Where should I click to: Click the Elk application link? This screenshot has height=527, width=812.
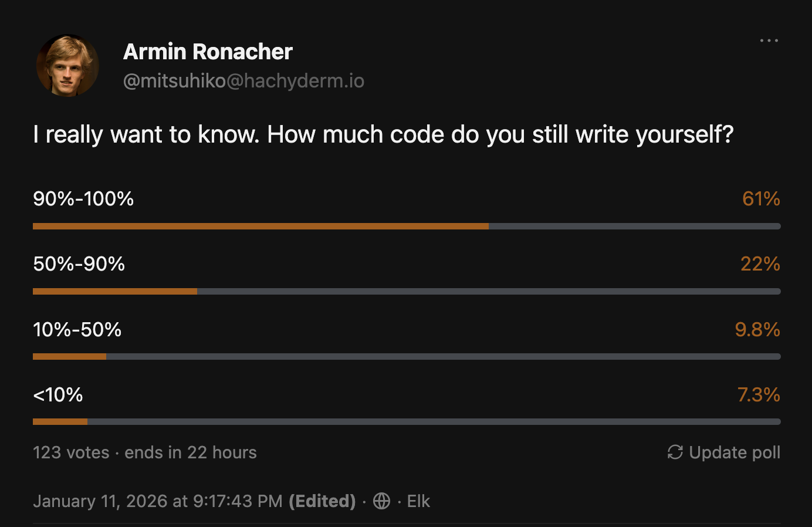coord(418,501)
